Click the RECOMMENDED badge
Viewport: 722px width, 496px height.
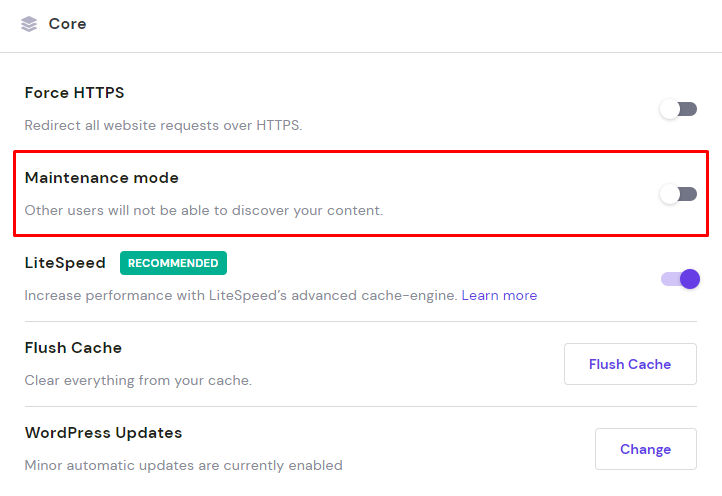click(x=173, y=263)
